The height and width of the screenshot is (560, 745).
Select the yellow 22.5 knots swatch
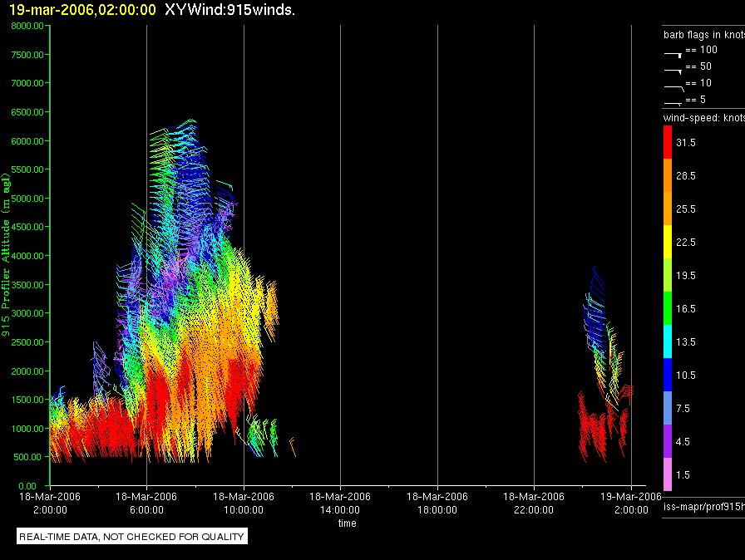[668, 242]
